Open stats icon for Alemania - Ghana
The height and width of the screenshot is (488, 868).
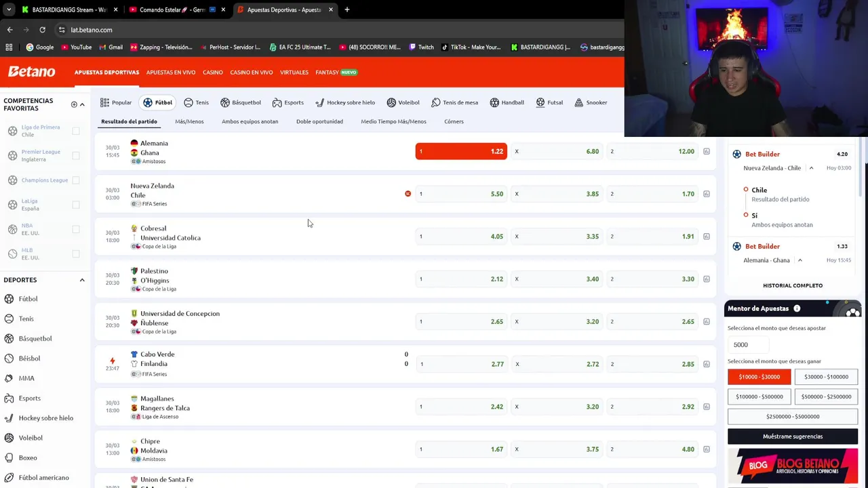[x=707, y=151]
